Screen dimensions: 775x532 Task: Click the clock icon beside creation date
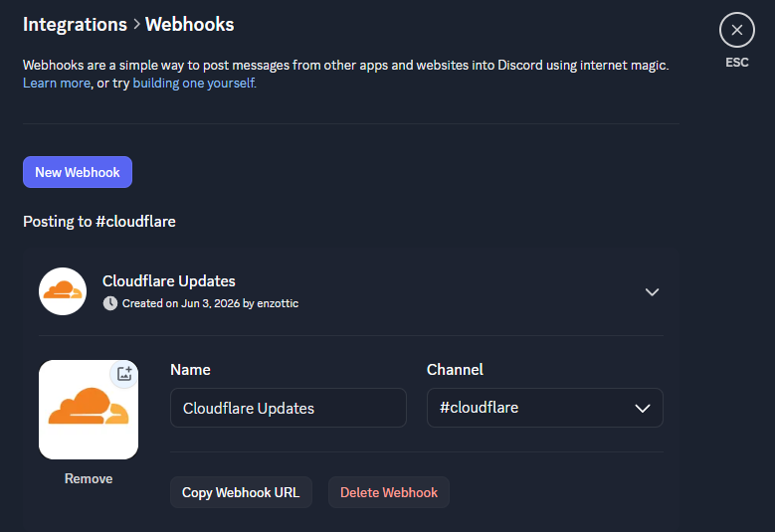pos(109,303)
